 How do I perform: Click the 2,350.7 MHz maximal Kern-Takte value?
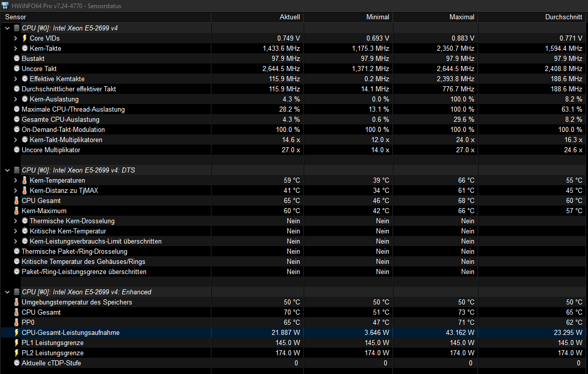click(455, 48)
